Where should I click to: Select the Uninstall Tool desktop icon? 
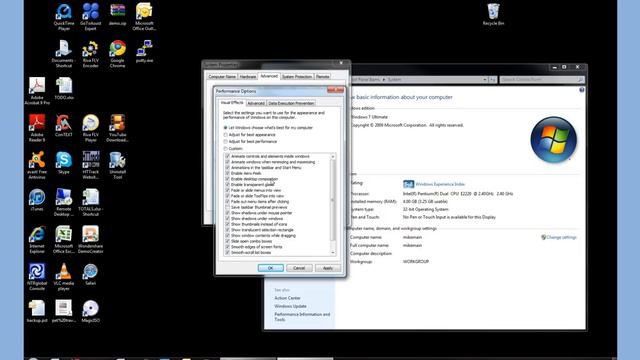pos(118,165)
